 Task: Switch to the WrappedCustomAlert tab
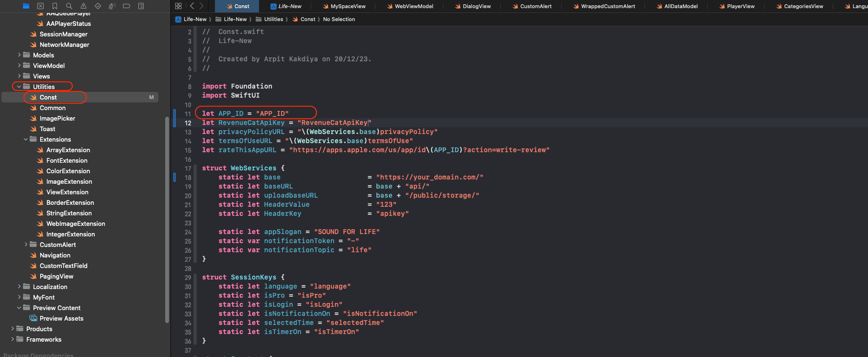(x=604, y=6)
